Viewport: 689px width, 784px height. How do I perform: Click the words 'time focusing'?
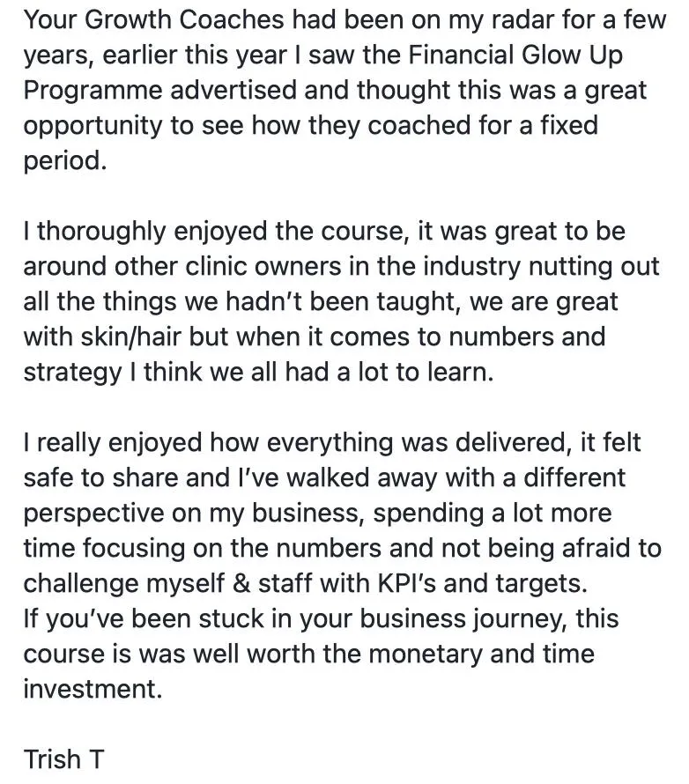(104, 548)
